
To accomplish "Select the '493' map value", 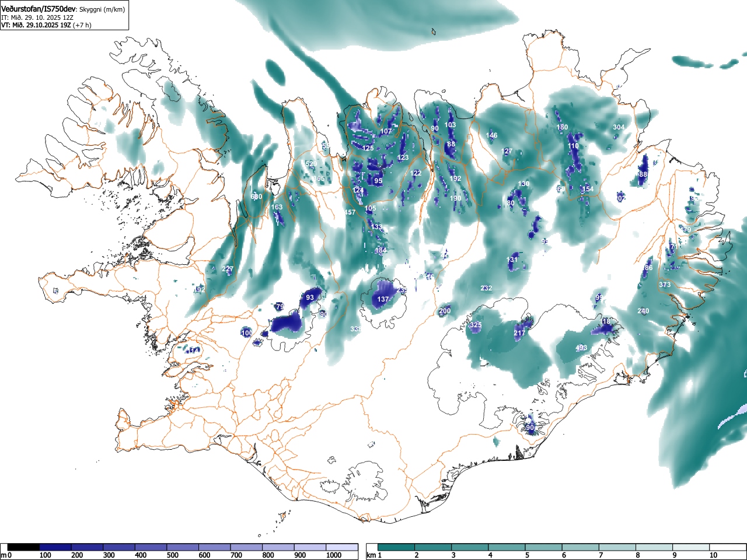I will click(x=581, y=348).
